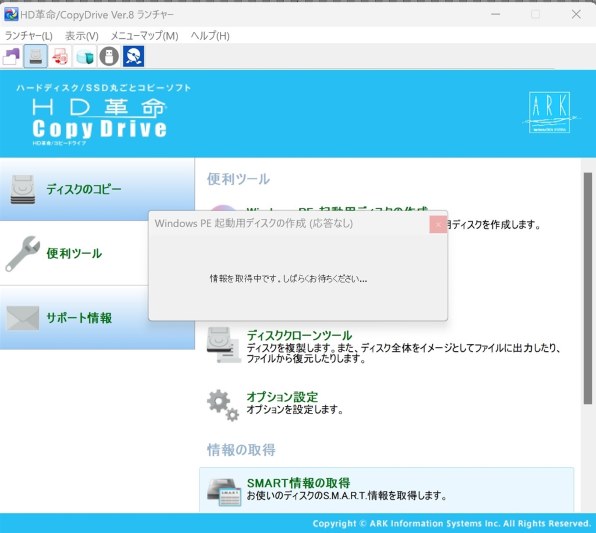596x533 pixels.
Task: Click the 情報の取得 section heading
Action: (241, 450)
